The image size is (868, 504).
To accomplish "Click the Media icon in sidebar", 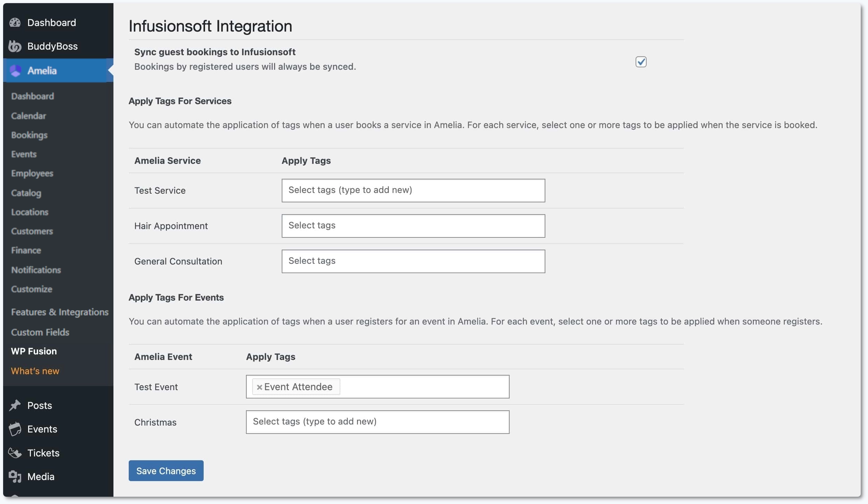I will pyautogui.click(x=15, y=476).
